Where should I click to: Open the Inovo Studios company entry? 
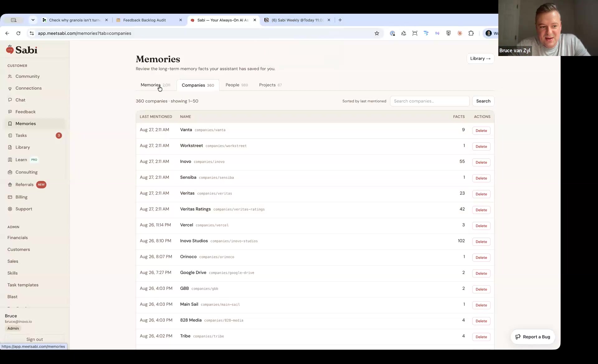194,241
